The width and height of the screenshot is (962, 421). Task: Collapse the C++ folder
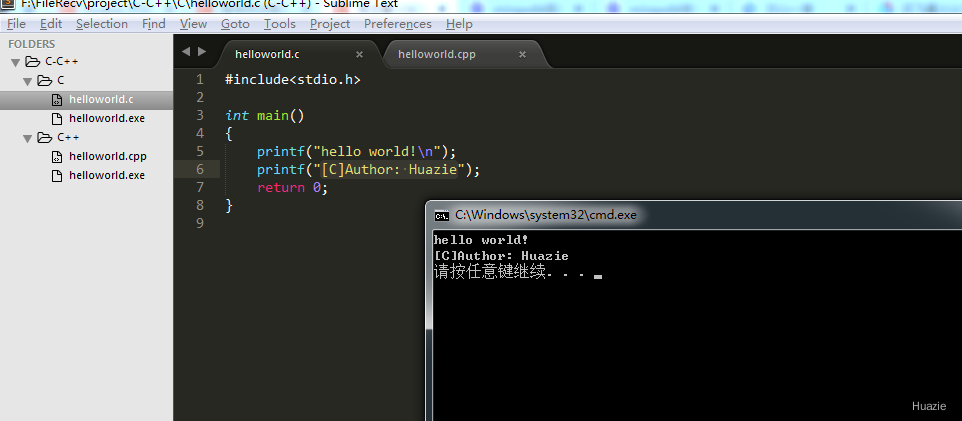click(28, 138)
